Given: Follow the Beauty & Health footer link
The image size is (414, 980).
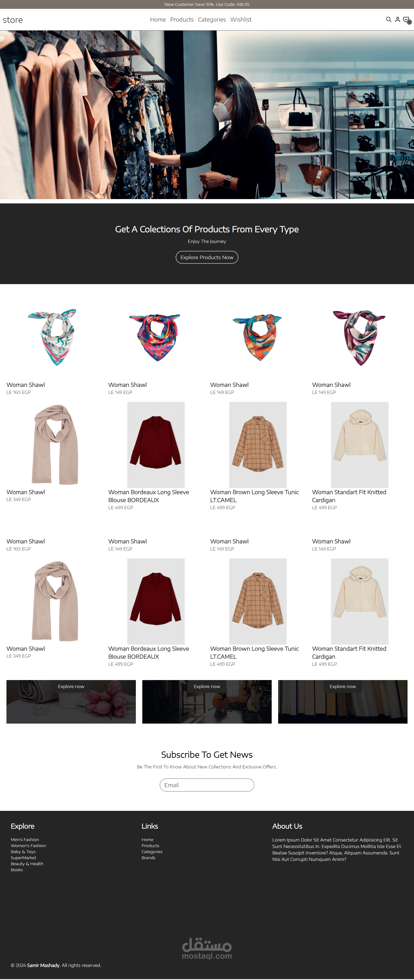Looking at the screenshot, I should pyautogui.click(x=27, y=864).
